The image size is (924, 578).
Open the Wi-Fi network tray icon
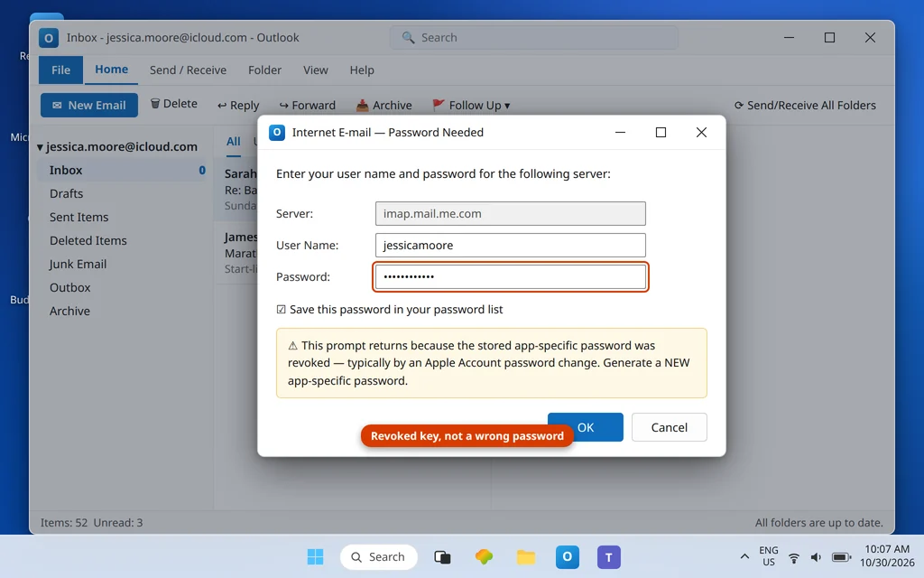tap(794, 557)
